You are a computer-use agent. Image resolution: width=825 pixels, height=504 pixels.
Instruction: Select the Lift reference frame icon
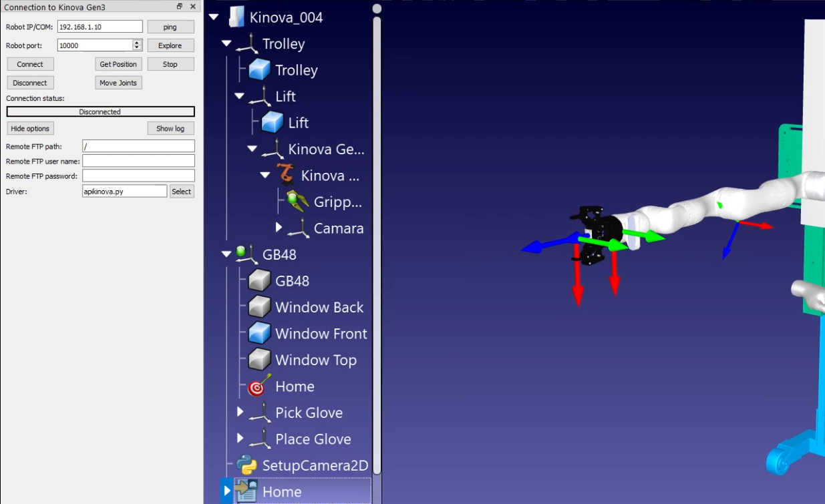point(260,97)
